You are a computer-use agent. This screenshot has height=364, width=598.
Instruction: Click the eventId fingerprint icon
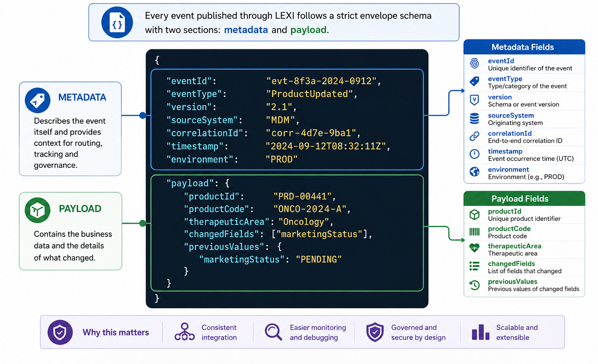tap(474, 64)
